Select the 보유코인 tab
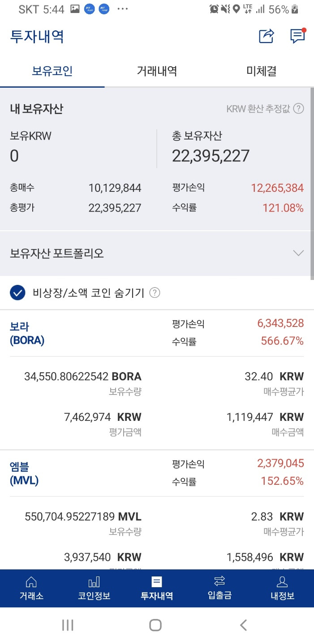The height and width of the screenshot is (644, 314). [x=52, y=71]
